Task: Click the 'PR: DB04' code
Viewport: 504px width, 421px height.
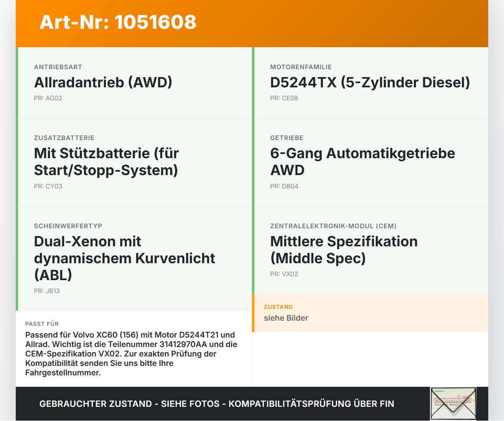Action: point(284,186)
